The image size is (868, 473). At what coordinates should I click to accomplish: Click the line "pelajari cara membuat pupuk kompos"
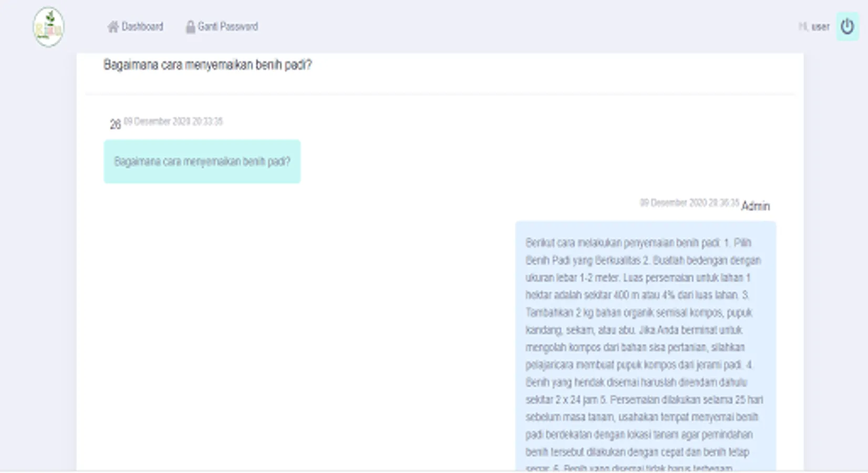pos(639,365)
